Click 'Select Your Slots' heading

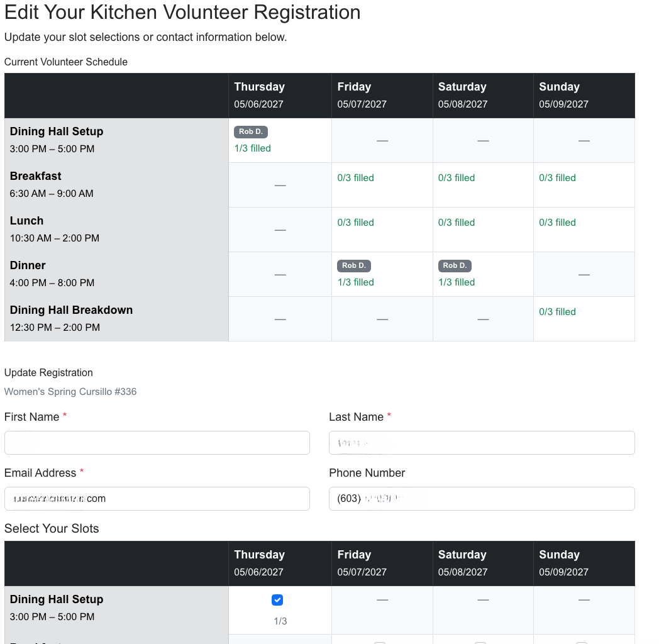coord(52,528)
